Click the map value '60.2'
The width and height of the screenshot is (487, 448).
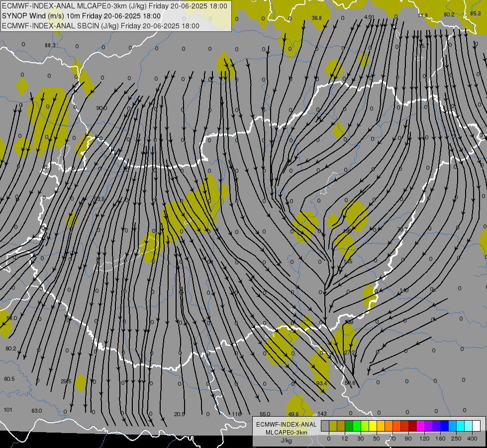click(x=11, y=348)
